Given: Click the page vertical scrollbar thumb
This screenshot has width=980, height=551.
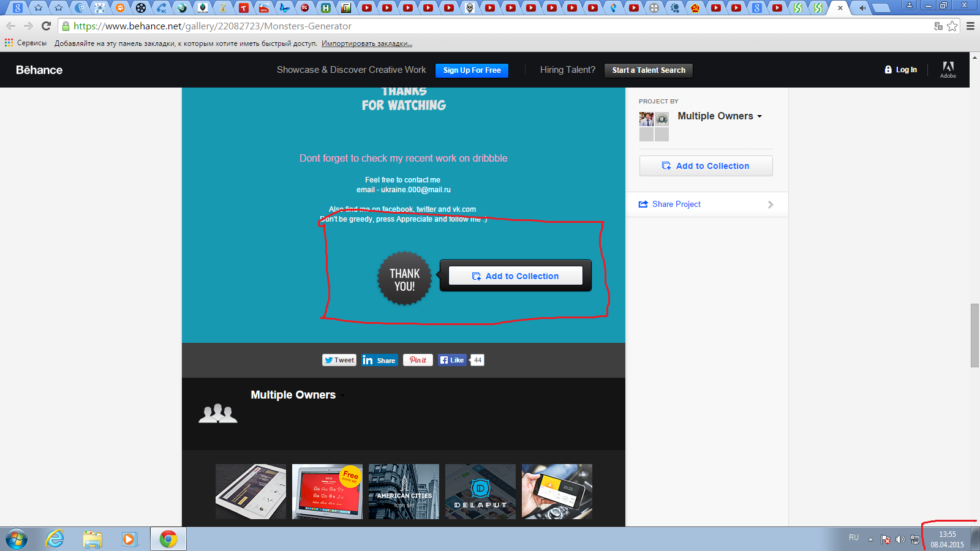Looking at the screenshot, I should [974, 335].
